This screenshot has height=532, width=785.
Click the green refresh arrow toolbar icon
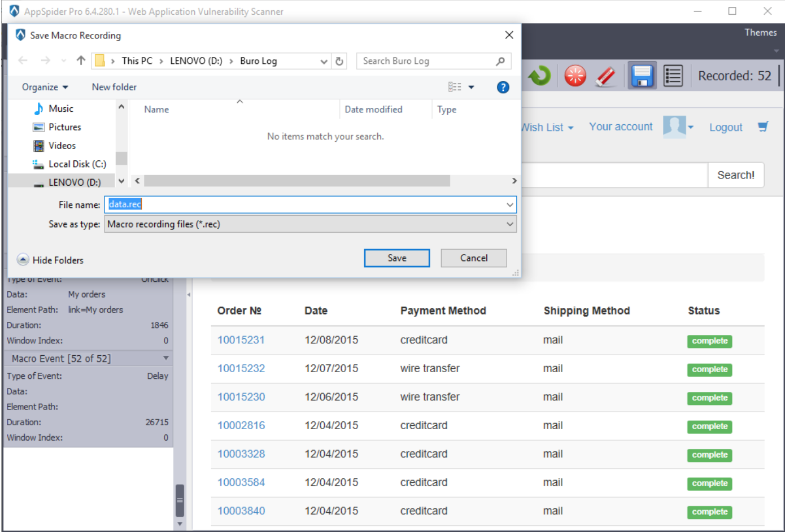pyautogui.click(x=540, y=76)
